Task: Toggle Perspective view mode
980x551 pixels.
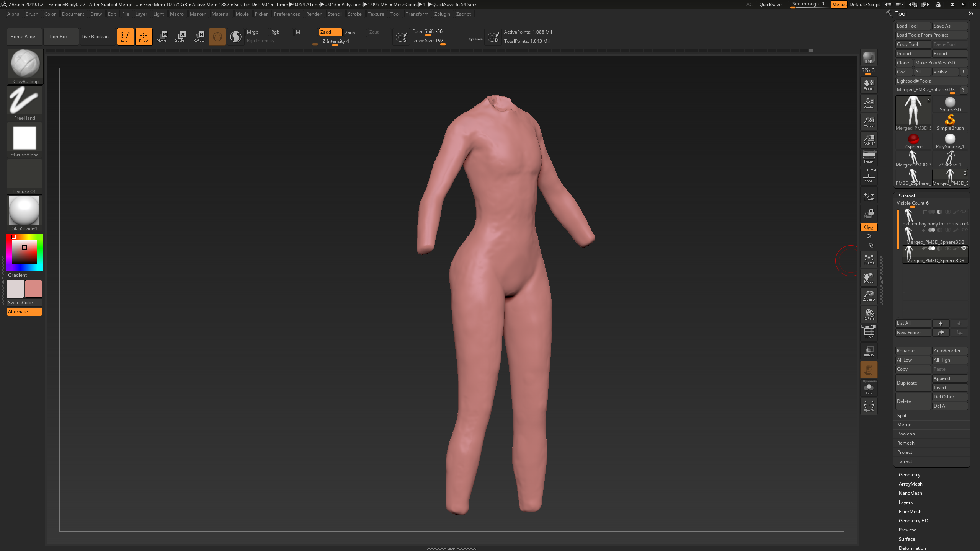Action: pyautogui.click(x=869, y=157)
